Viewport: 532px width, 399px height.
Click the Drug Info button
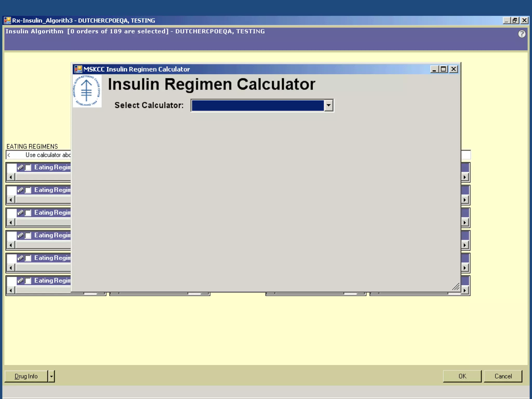(x=26, y=376)
